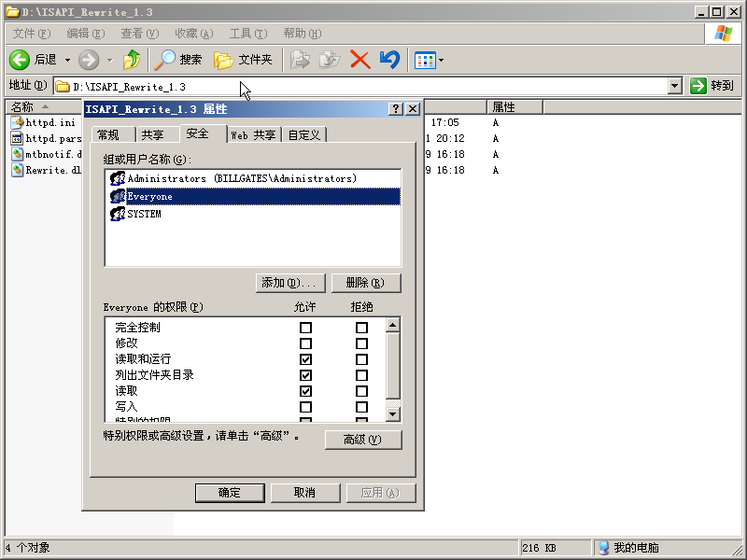Open the Views dropdown arrow

coord(441,61)
